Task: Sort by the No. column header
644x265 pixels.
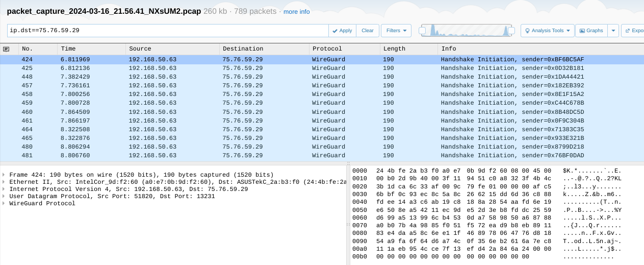Action: [37, 49]
